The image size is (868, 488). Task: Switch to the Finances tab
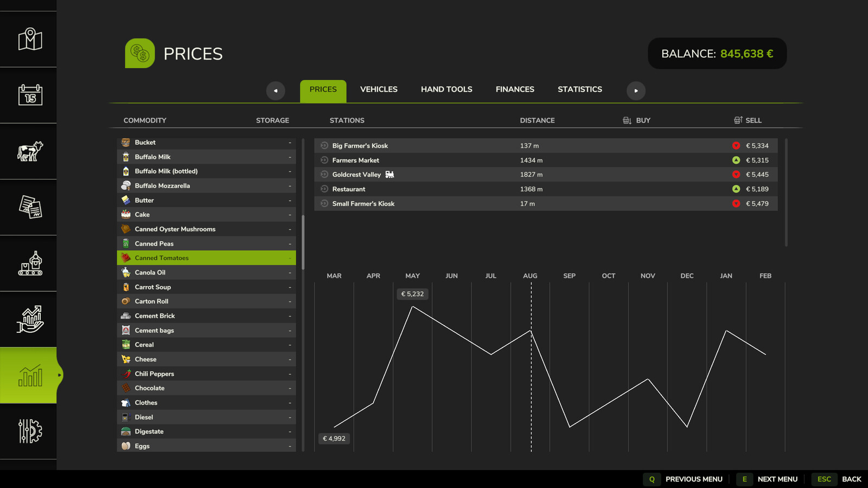(515, 89)
